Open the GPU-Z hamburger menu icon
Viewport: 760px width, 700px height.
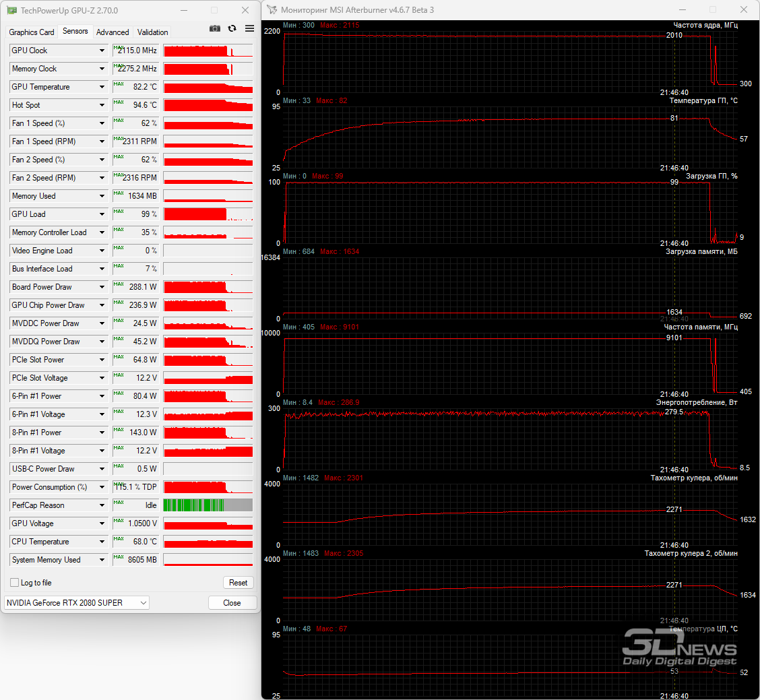click(249, 28)
